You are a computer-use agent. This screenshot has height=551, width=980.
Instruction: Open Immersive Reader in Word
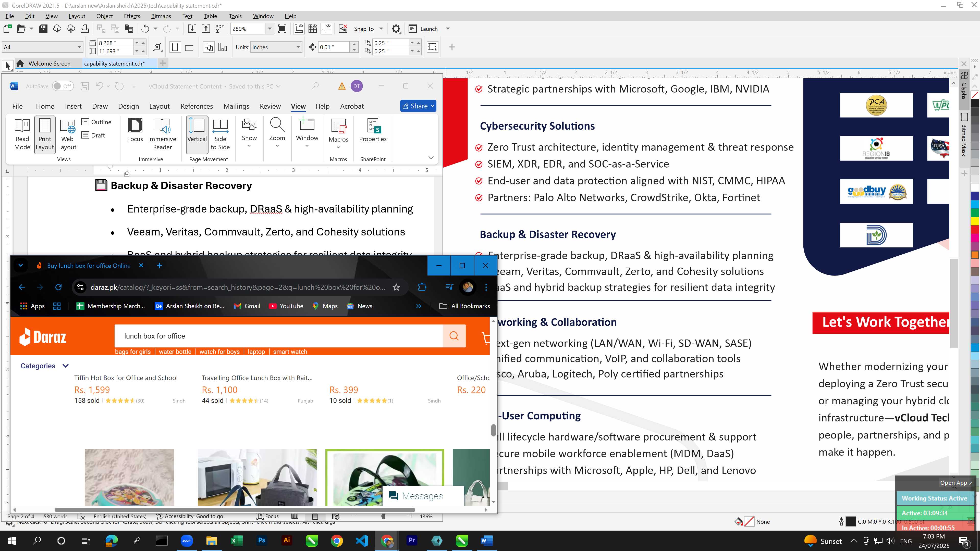(x=162, y=134)
